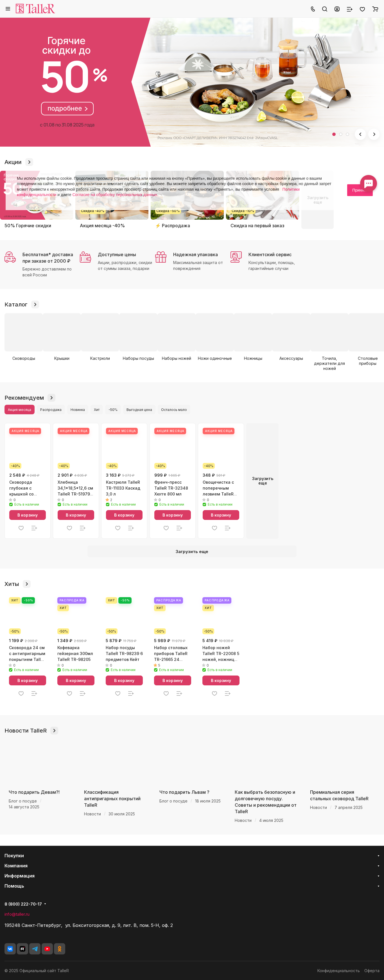This screenshot has height=980, width=384.
Task: Expand the Рекомендуем section arrow
Action: 51,397
